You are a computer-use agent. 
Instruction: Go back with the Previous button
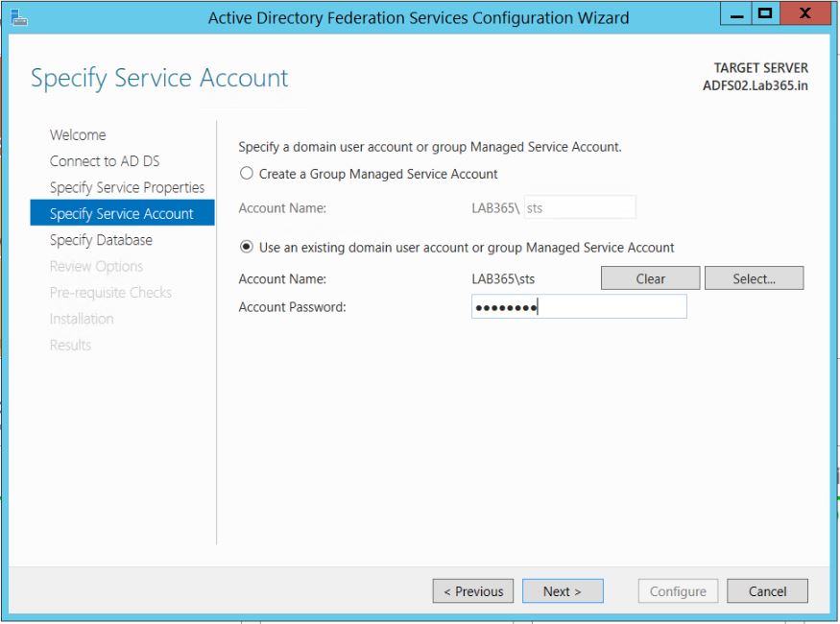473,591
